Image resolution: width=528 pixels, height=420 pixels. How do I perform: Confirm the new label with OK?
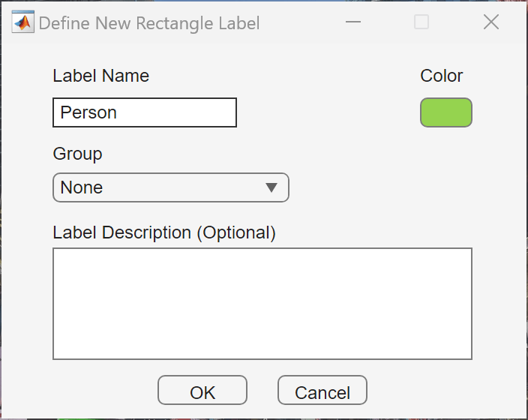point(202,391)
